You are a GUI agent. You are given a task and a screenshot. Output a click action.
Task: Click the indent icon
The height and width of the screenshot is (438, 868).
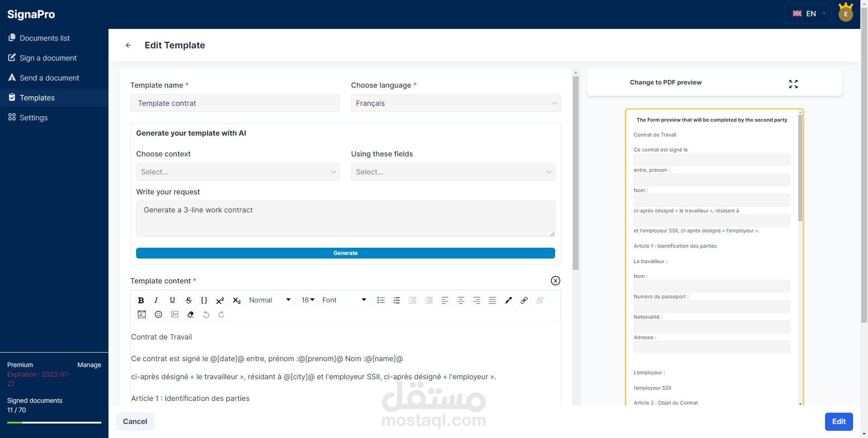(x=413, y=300)
